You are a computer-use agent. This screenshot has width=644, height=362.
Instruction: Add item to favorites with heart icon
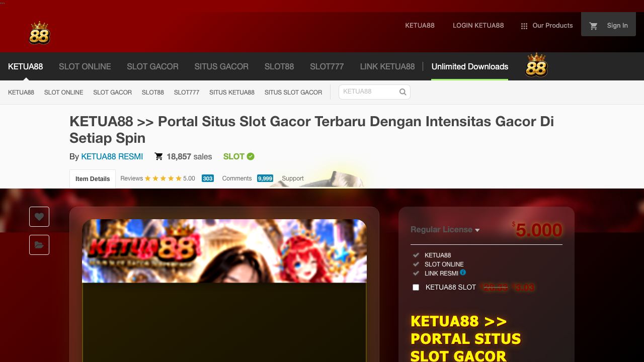point(39,217)
